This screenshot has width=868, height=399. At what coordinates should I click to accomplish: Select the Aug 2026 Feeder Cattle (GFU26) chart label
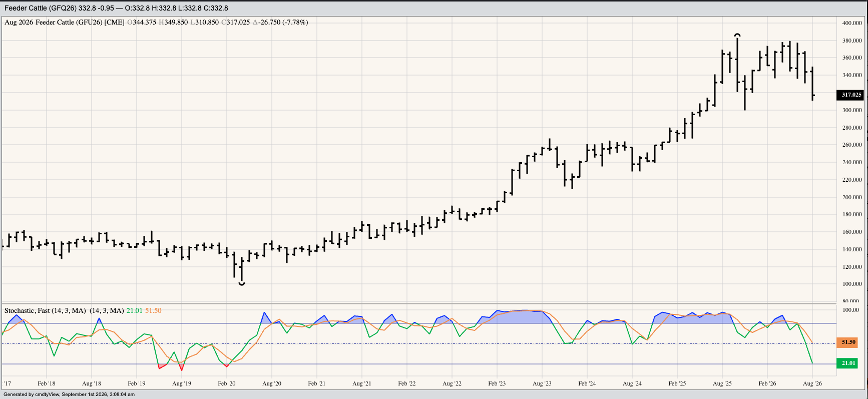click(x=65, y=22)
